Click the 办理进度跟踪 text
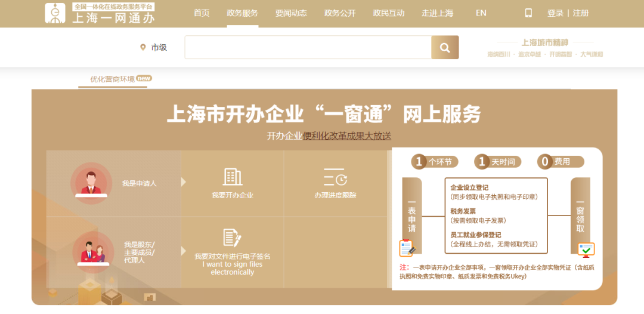Image resolution: width=644 pixels, height=314 pixels. (335, 195)
